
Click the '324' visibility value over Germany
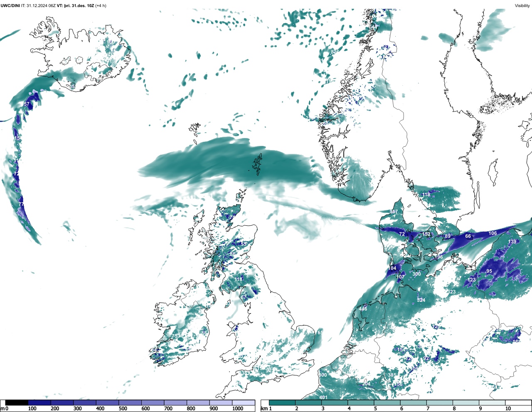[x=421, y=300]
